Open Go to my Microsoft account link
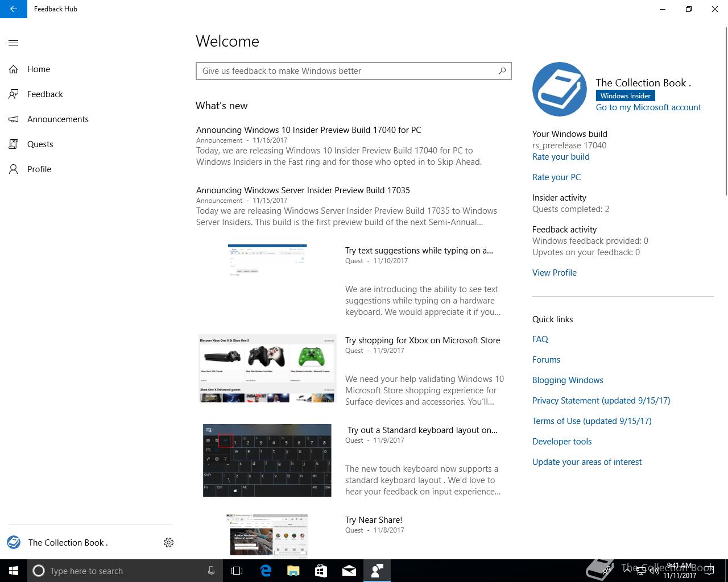 (648, 107)
